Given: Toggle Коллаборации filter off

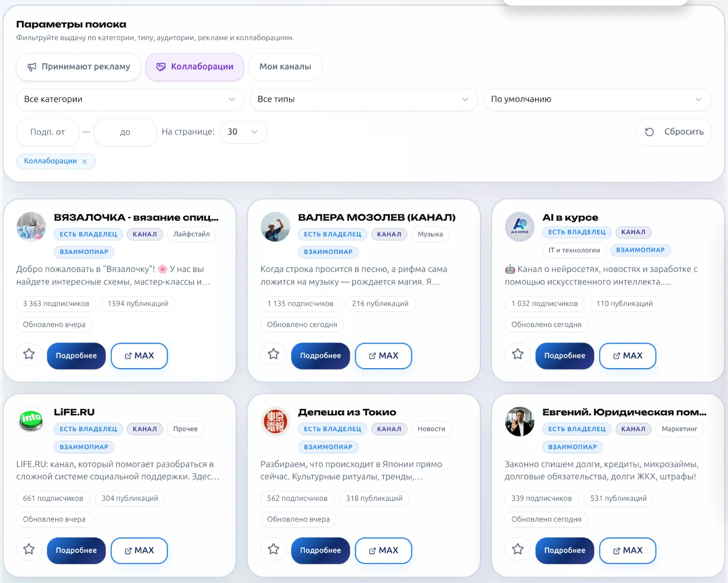Looking at the screenshot, I should click(194, 67).
